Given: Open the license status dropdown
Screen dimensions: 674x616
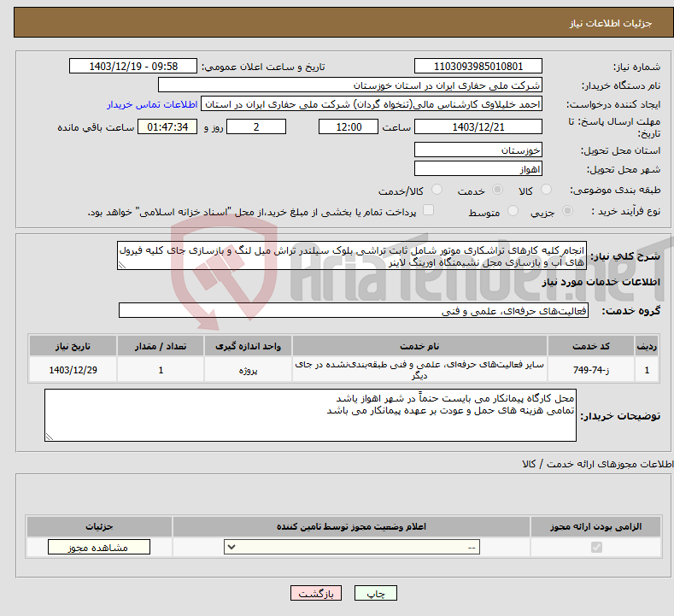Looking at the screenshot, I should pyautogui.click(x=352, y=547).
